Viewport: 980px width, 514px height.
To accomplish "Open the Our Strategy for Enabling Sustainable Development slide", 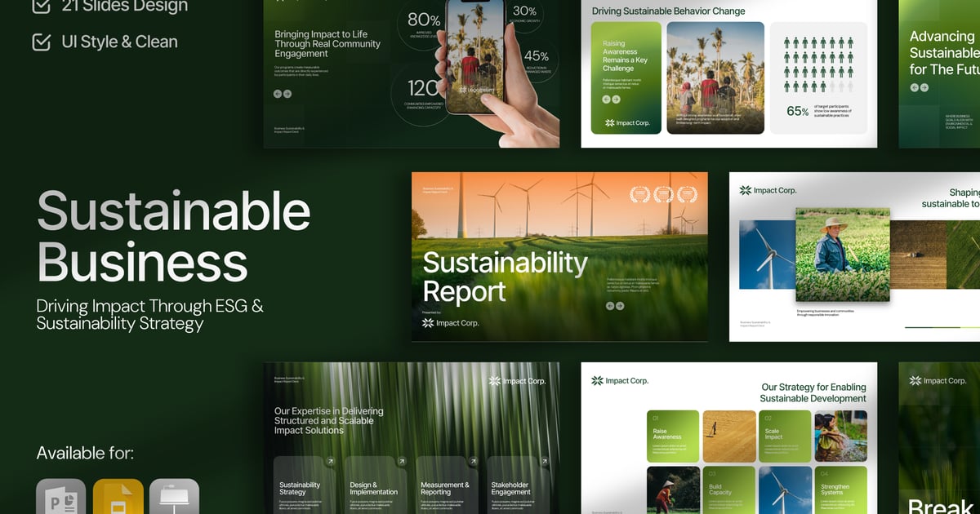I will pos(728,438).
